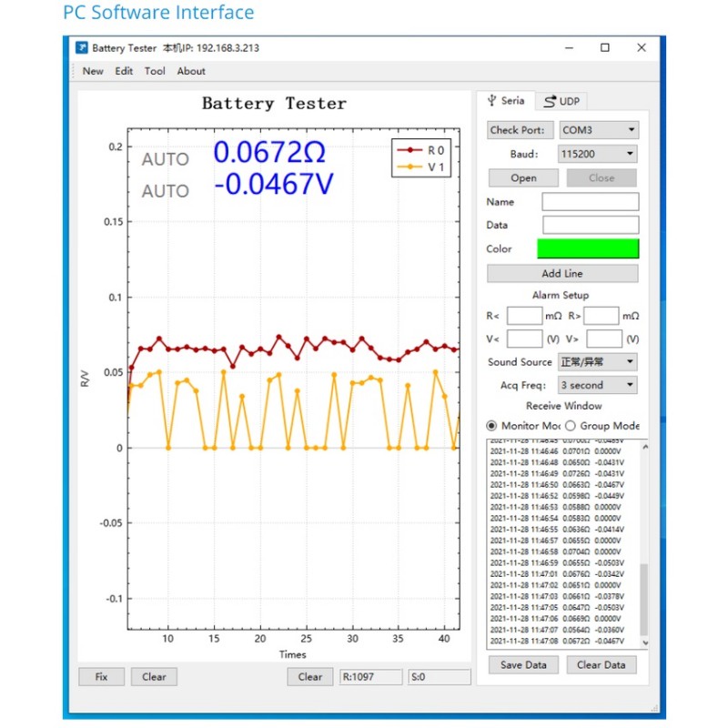Image resolution: width=728 pixels, height=728 pixels.
Task: Click the V 1 legend entry
Action: pos(420,167)
